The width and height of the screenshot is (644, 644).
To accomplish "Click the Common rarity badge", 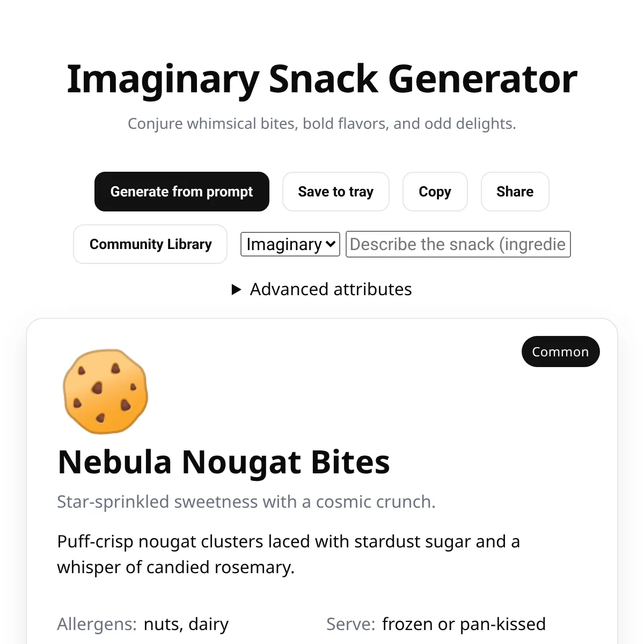I will [x=561, y=352].
